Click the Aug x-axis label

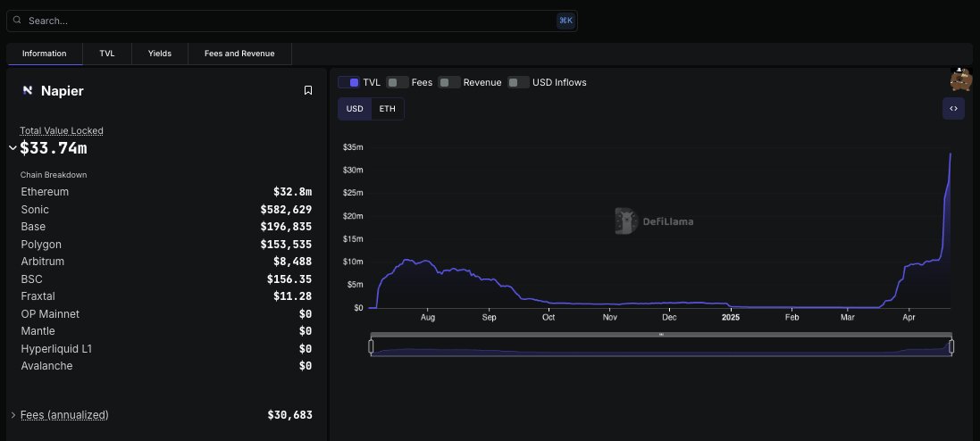(x=428, y=317)
